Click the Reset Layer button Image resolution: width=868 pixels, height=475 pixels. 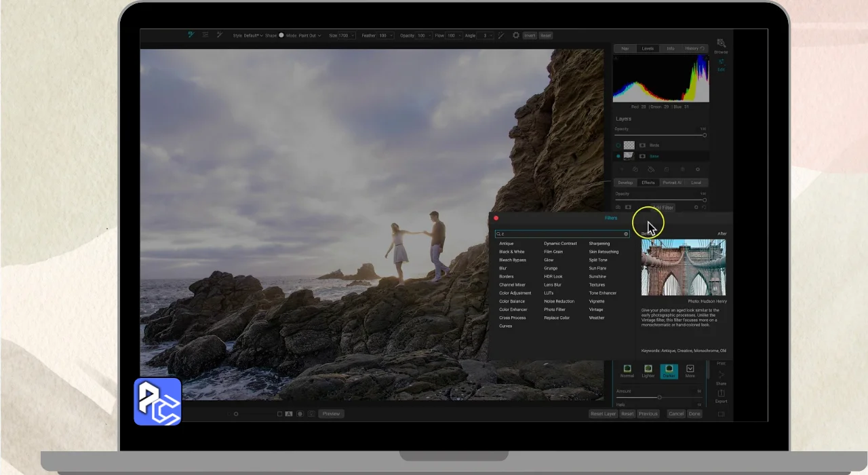pyautogui.click(x=603, y=414)
